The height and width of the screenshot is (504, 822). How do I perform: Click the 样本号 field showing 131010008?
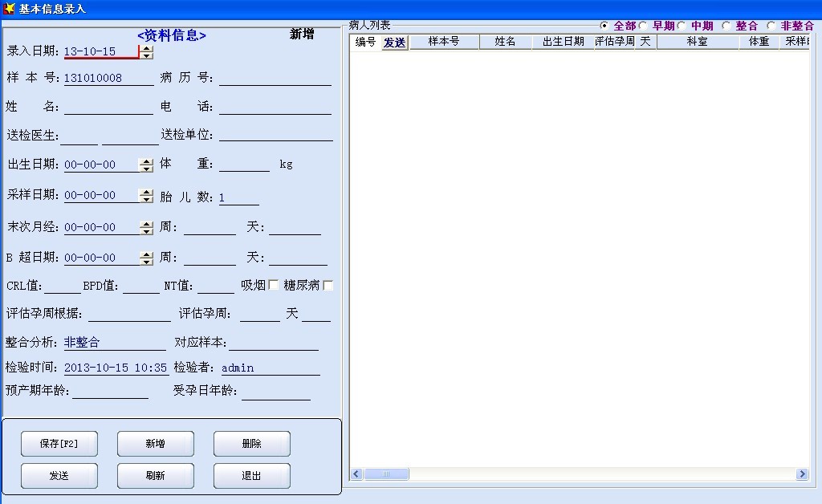[x=108, y=78]
